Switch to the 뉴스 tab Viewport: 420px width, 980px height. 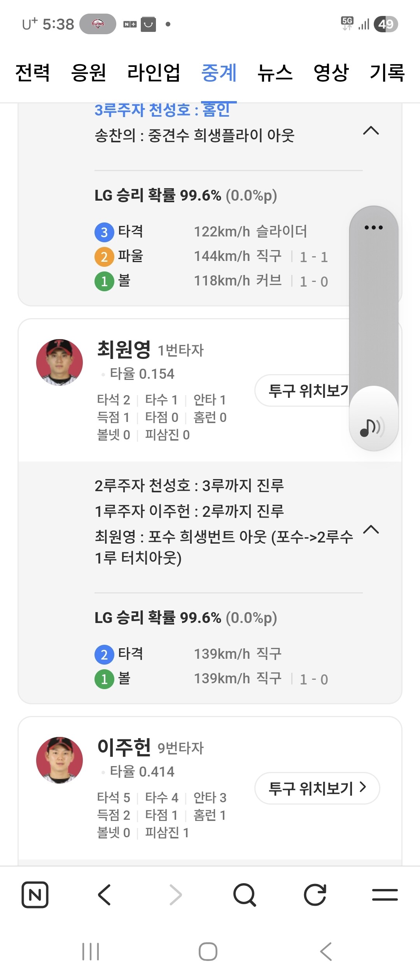point(275,73)
